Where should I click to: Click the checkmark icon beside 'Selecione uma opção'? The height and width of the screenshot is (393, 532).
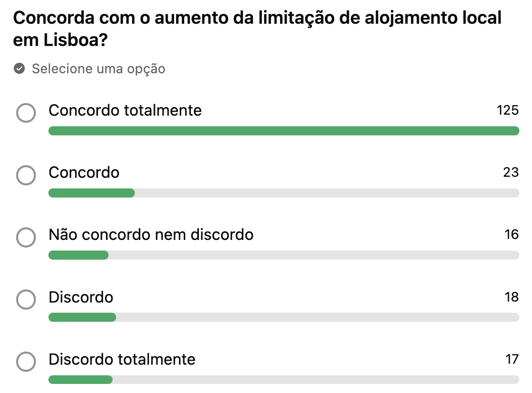pyautogui.click(x=19, y=69)
